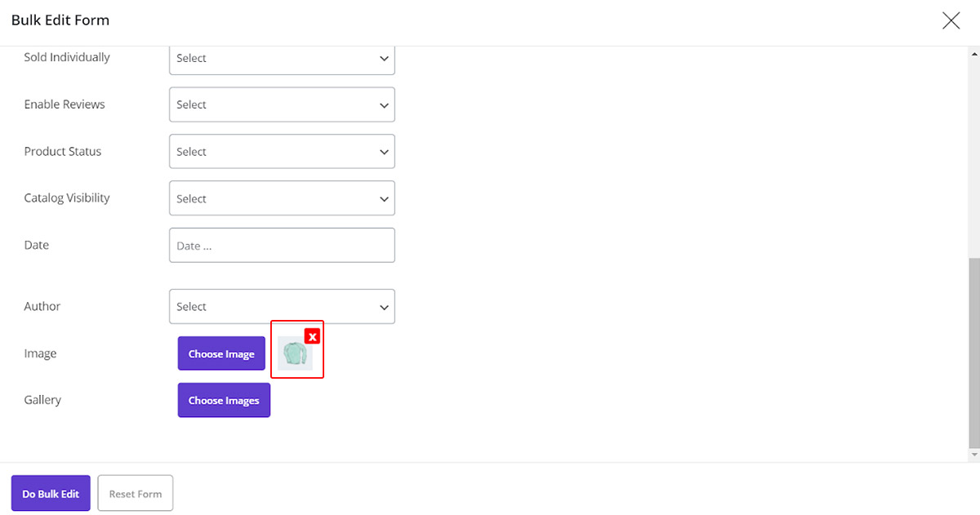Open the Author select dropdown
The image size is (980, 515).
click(x=282, y=307)
